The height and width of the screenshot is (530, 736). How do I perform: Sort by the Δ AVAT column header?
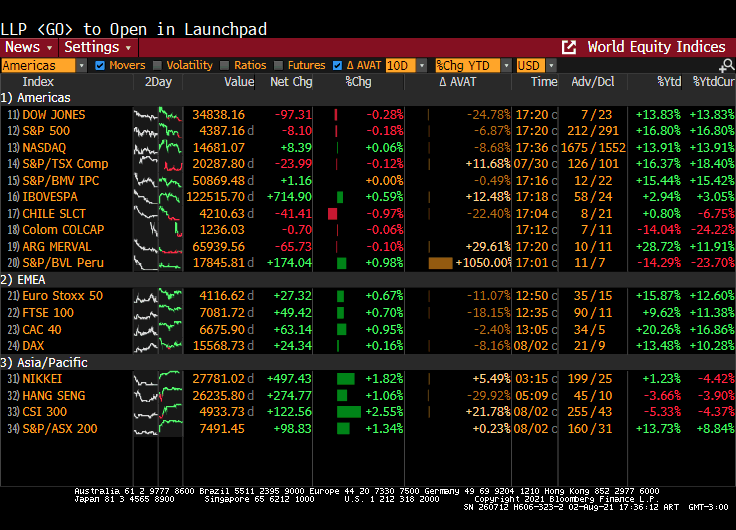(x=458, y=82)
